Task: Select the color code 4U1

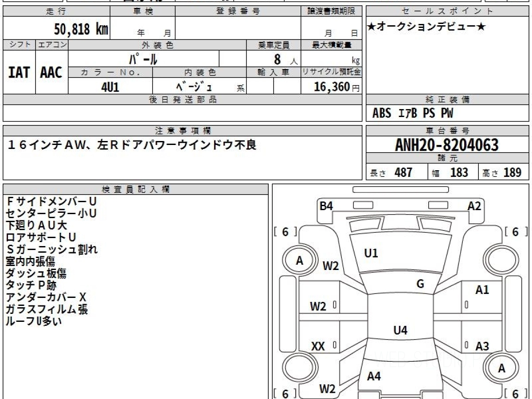Action: tap(110, 87)
